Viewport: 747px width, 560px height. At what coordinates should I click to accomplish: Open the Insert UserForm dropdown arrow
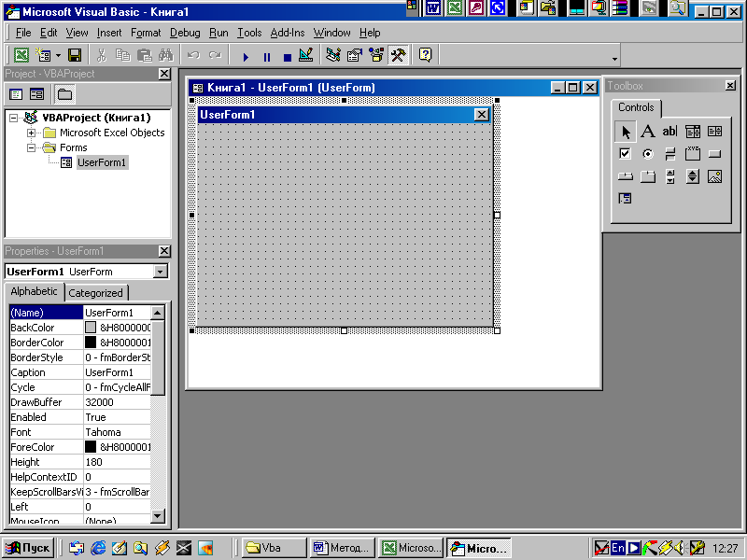click(x=58, y=55)
